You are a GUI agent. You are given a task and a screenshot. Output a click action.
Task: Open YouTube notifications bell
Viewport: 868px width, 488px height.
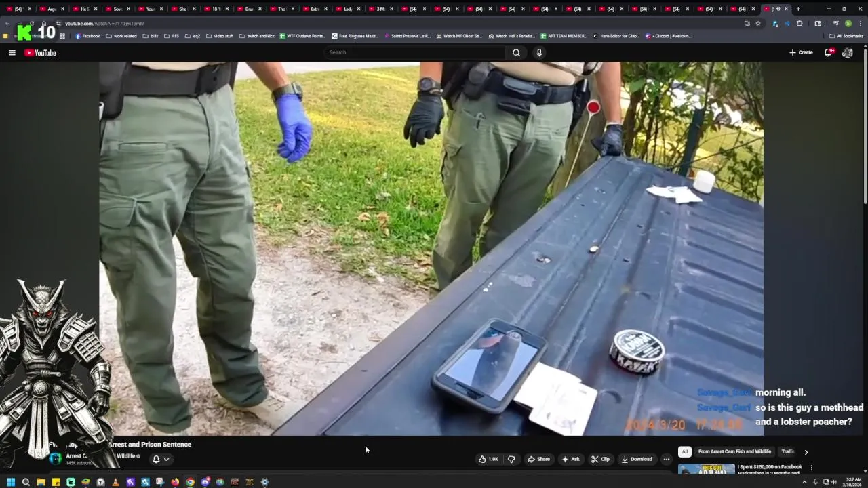click(x=828, y=52)
